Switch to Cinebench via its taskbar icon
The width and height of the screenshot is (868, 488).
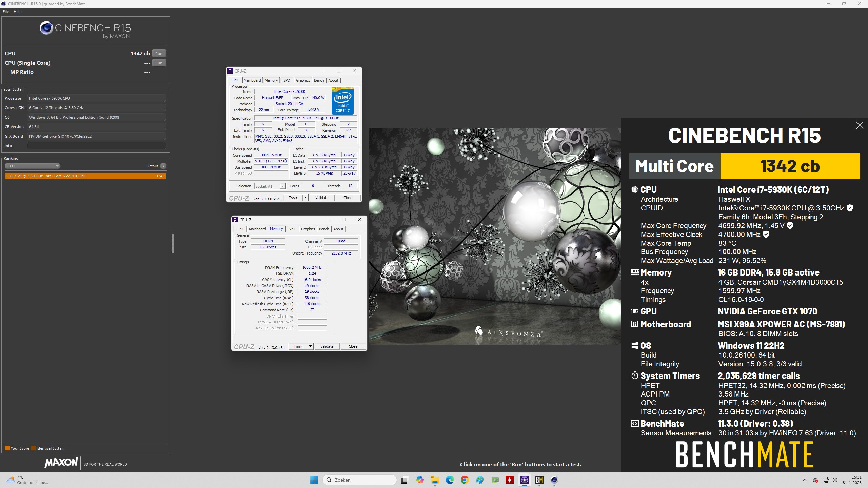[554, 480]
